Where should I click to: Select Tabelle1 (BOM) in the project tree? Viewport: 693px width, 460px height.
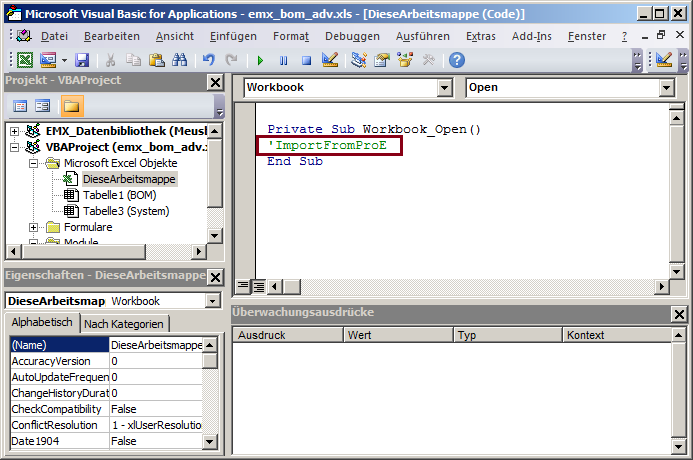119,195
